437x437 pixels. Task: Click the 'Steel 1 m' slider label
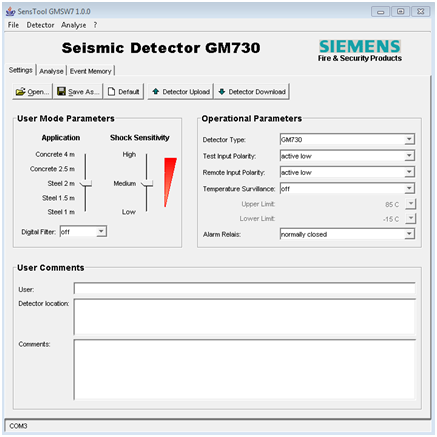click(61, 212)
